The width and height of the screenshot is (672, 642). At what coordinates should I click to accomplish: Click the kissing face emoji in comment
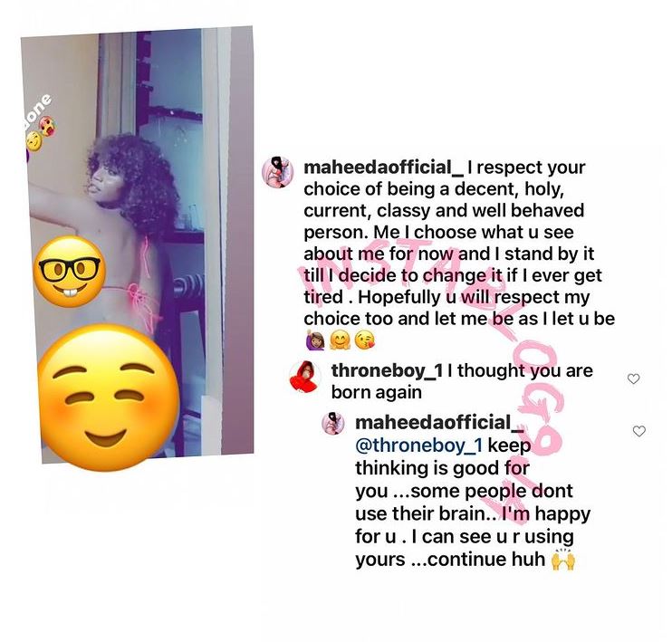tap(365, 341)
